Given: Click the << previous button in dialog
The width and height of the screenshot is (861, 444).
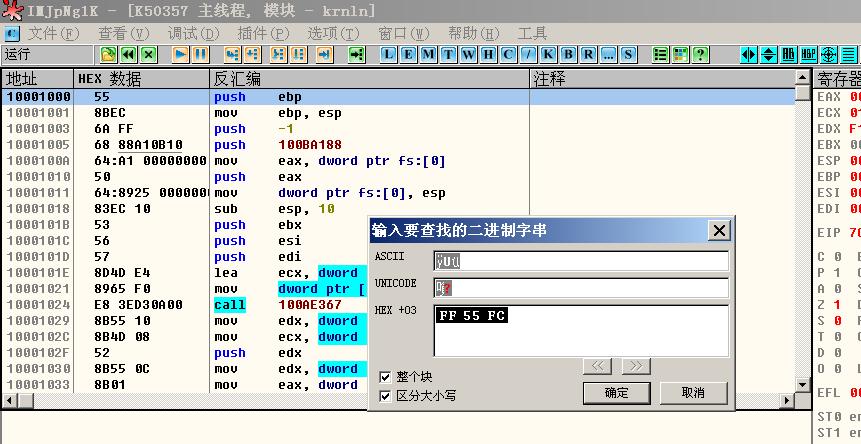Looking at the screenshot, I should click(x=597, y=366).
